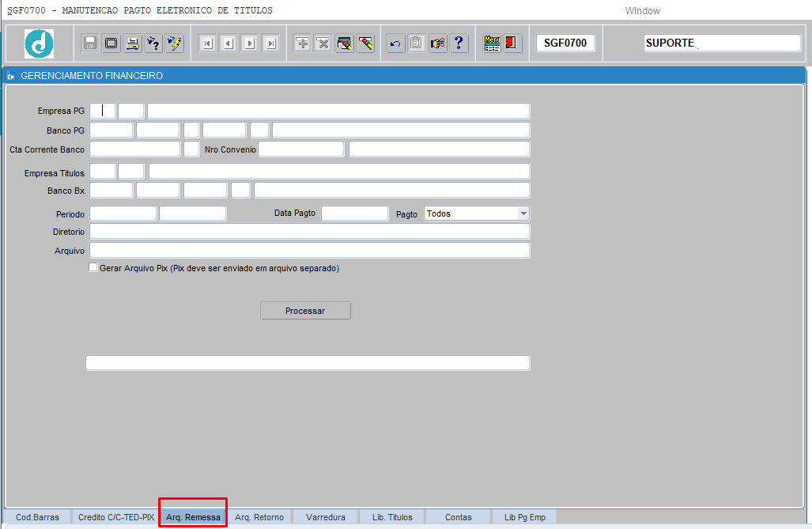Enable the Gerar Arquivo Pix checkbox
The width and height of the screenshot is (812, 529).
tap(94, 268)
